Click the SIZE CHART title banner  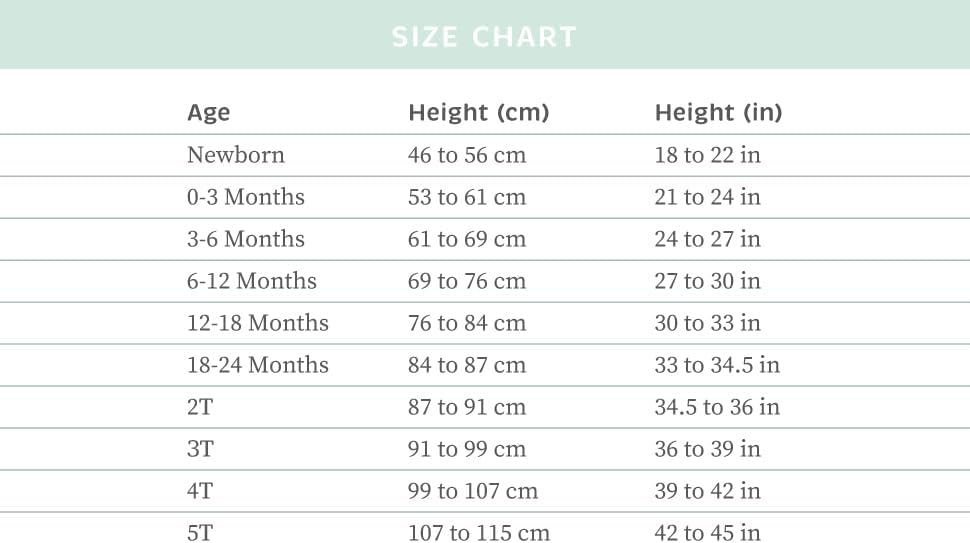point(484,37)
